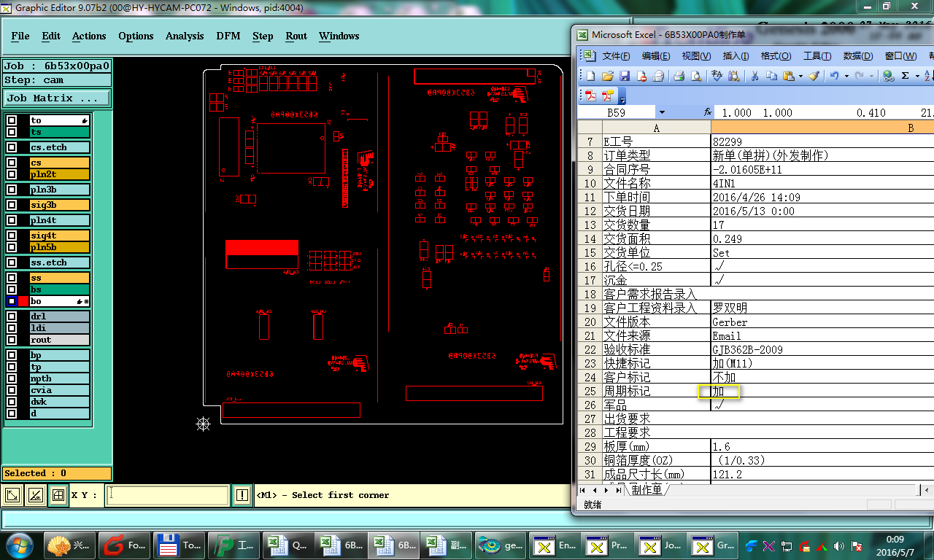The image size is (934, 560).
Task: Open Rout menu in Graphic Editor
Action: pyautogui.click(x=296, y=36)
